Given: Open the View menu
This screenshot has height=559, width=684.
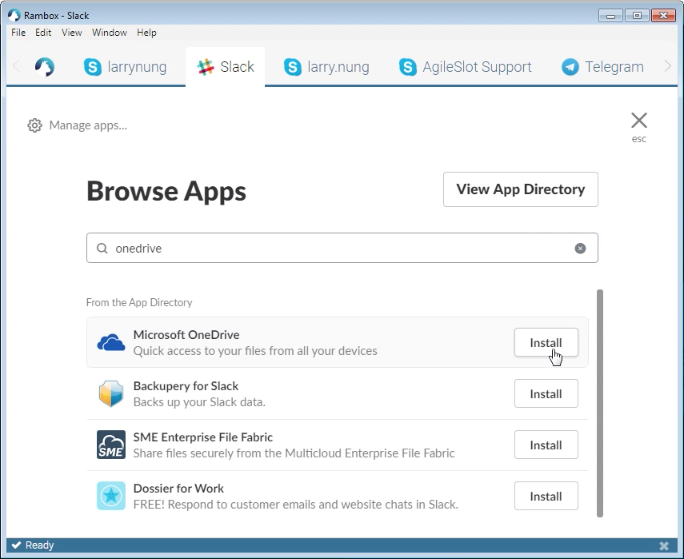Looking at the screenshot, I should [x=72, y=32].
